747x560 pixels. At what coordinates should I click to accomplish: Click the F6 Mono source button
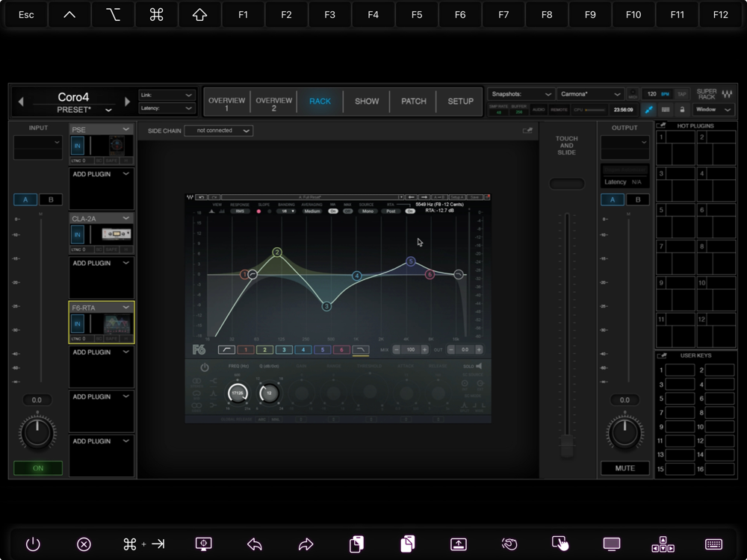(368, 211)
